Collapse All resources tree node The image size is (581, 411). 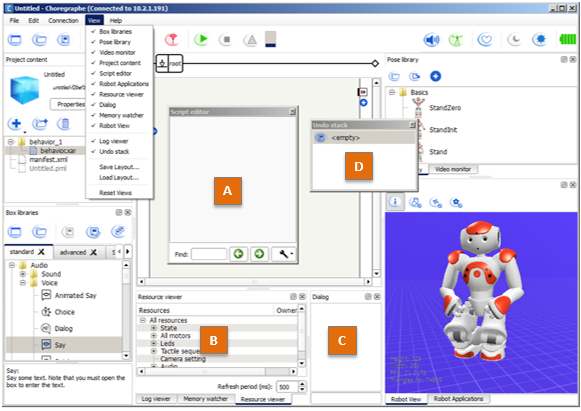coord(143,320)
